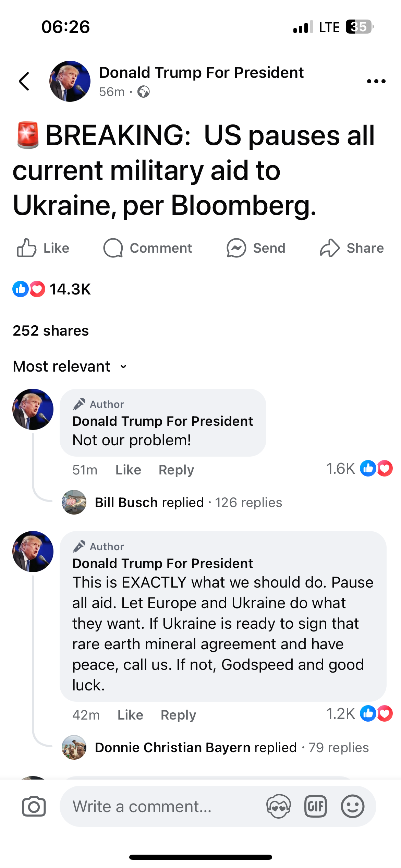Open the avatar sticker picker

tap(278, 806)
